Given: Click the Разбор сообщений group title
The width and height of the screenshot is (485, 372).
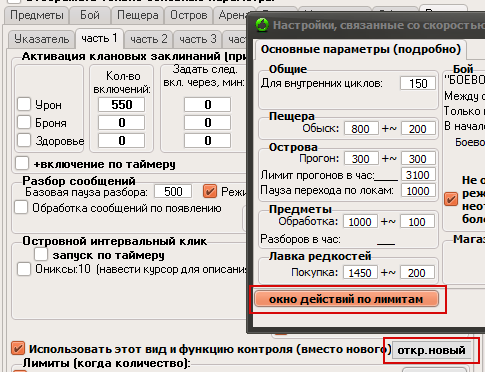Looking at the screenshot, I should (79, 181).
